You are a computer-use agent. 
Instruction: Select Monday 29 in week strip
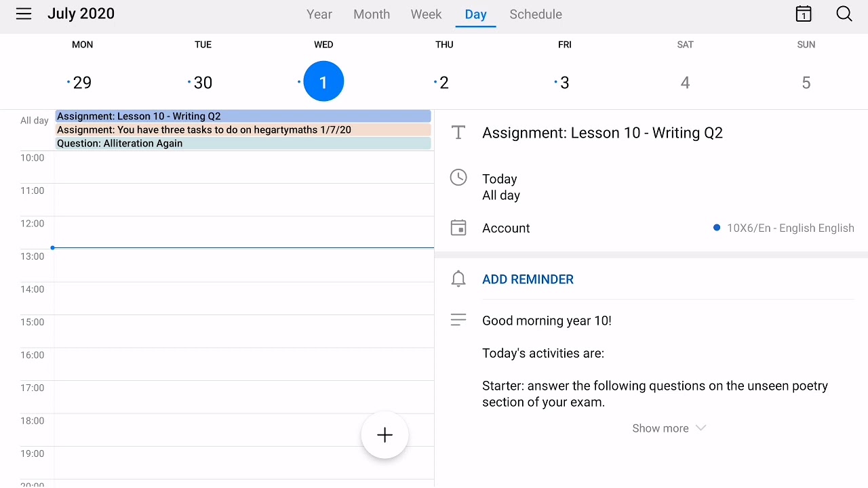click(x=82, y=83)
